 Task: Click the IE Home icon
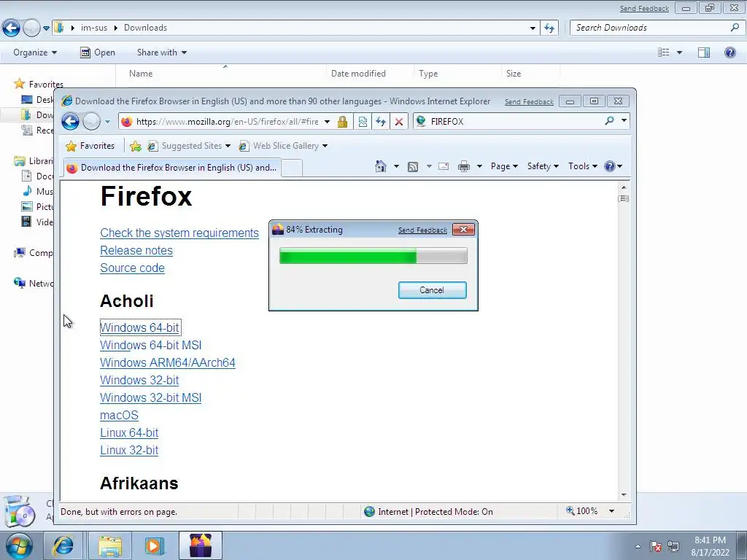(x=380, y=166)
